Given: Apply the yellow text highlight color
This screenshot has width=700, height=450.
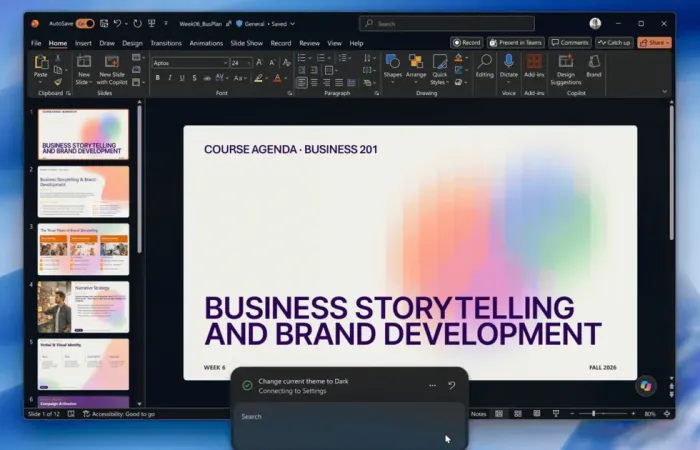Looking at the screenshot, I should click(x=258, y=79).
